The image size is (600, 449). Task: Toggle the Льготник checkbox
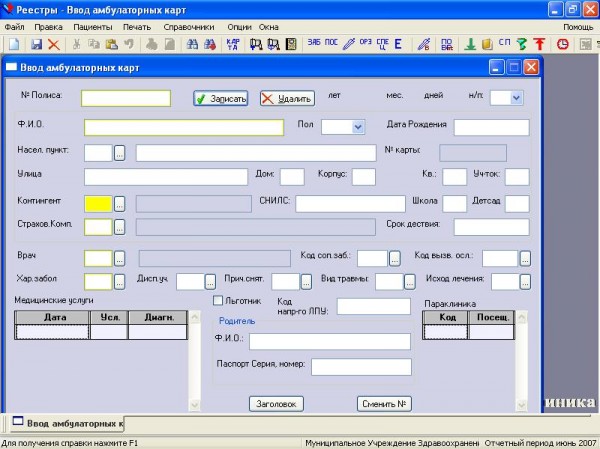click(x=218, y=300)
